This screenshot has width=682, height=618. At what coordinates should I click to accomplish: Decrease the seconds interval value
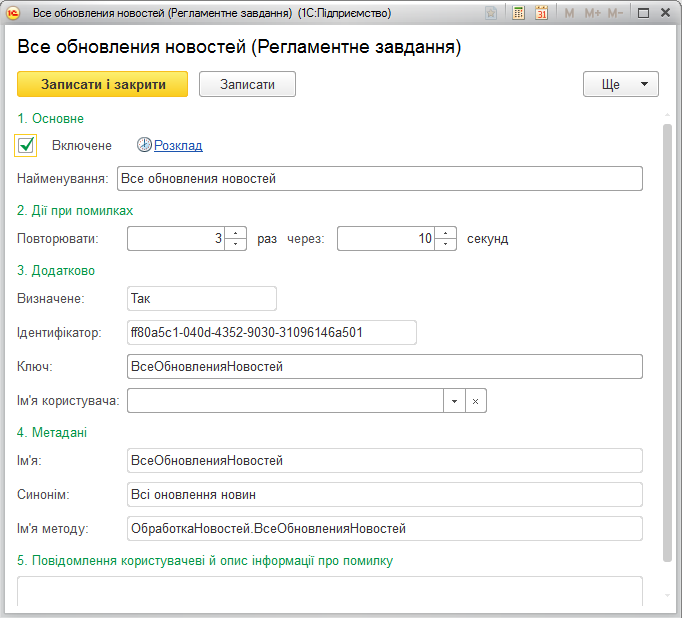click(445, 244)
